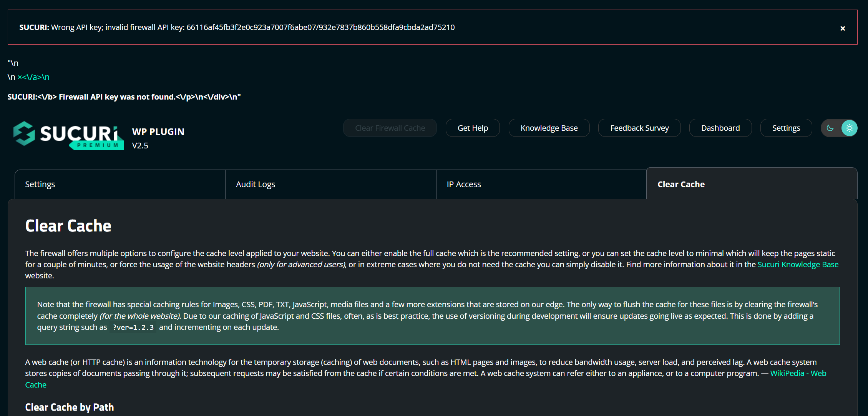Follow the Sucuri Knowledge Base link
Screen dimensions: 868x416
point(798,265)
